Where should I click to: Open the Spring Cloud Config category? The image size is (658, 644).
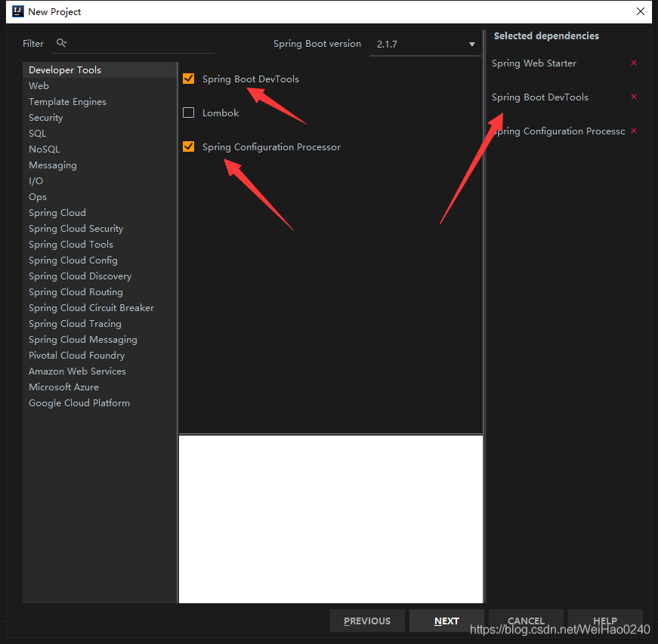[x=100, y=260]
